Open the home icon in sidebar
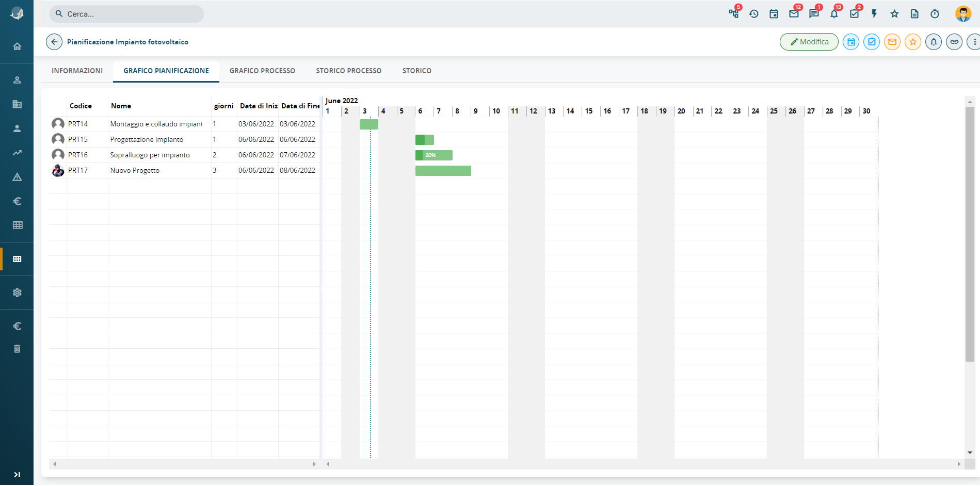The width and height of the screenshot is (980, 486). coord(17,46)
